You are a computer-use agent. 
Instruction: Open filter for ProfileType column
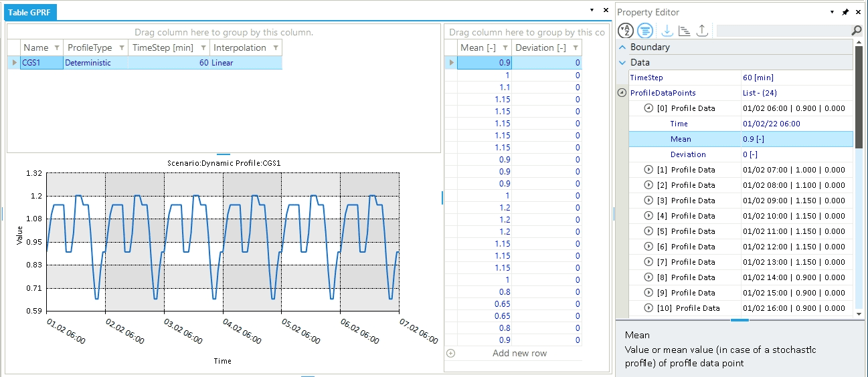click(x=121, y=48)
